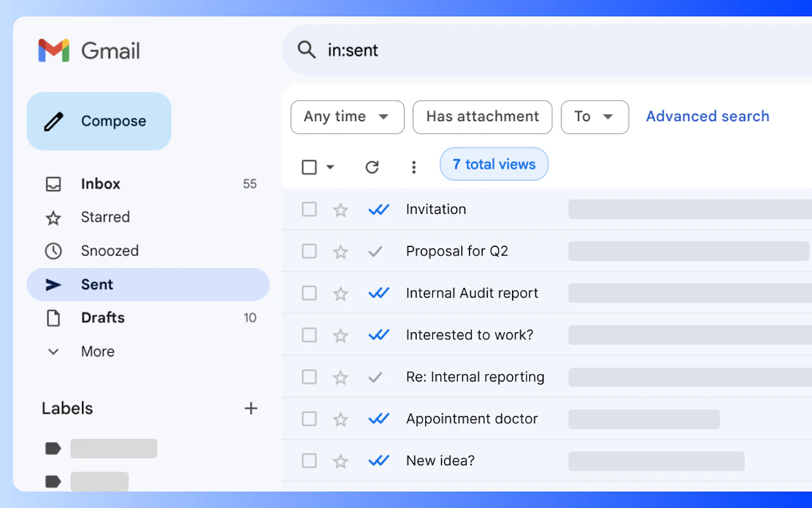Check the box for Proposal for Q2
The height and width of the screenshot is (508, 812).
pos(309,251)
